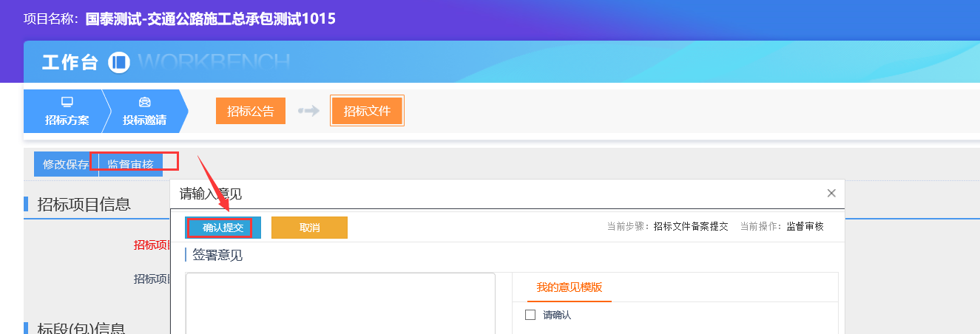Cancel the dialog via 取消 button
The image size is (980, 334).
tap(309, 228)
